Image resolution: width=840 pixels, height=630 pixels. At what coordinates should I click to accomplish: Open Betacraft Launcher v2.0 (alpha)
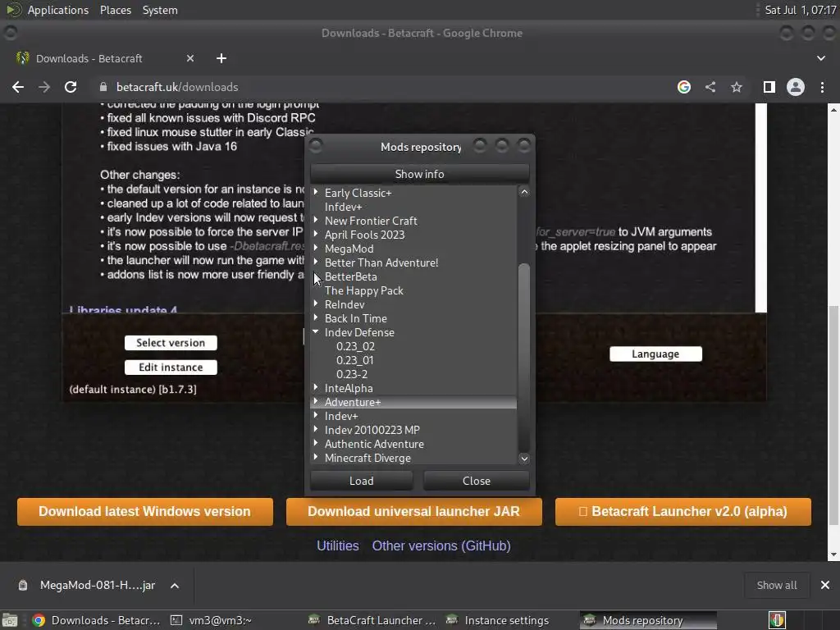click(683, 511)
